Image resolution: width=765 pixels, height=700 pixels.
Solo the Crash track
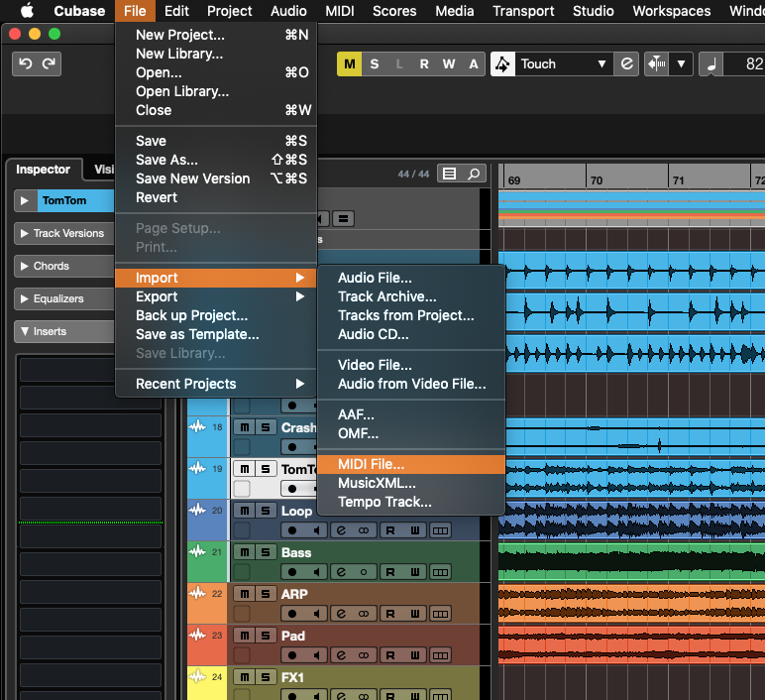click(x=266, y=427)
